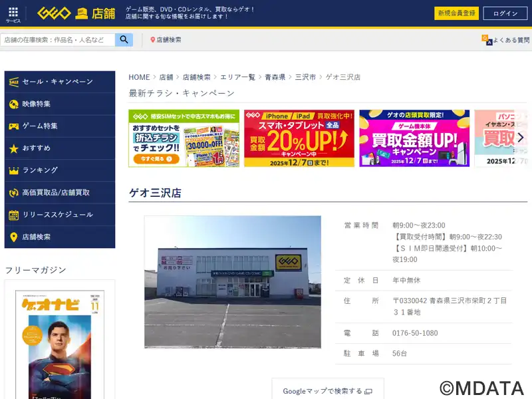532x399 pixels.
Task: Open the スマホ・タブレット 20%UP banner
Action: [x=299, y=138]
